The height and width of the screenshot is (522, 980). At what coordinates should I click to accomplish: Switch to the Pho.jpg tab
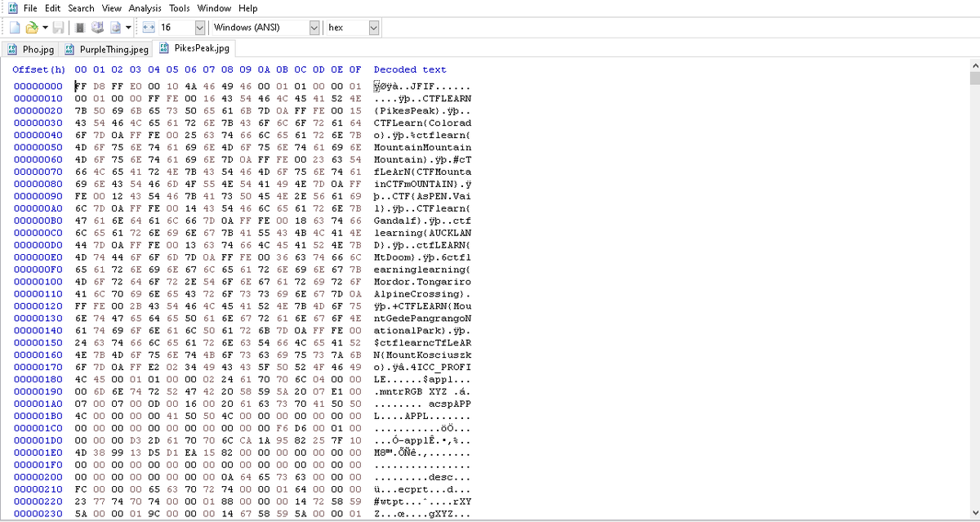[30, 50]
